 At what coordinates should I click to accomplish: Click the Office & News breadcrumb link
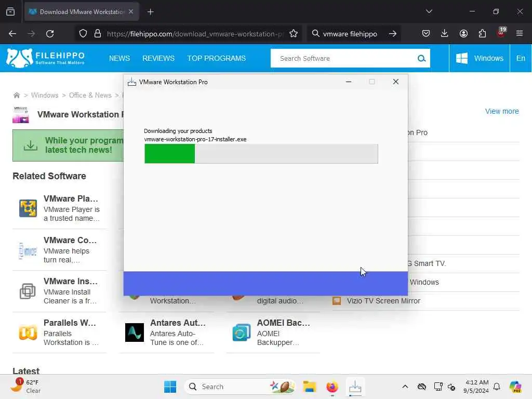(90, 96)
